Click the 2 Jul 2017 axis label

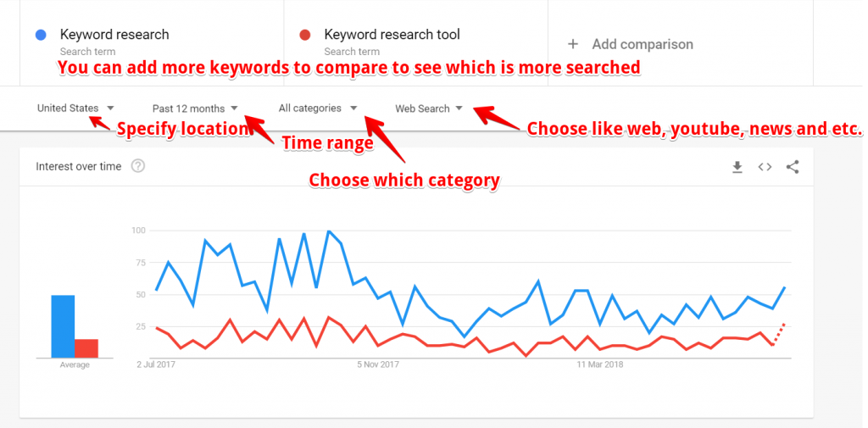[x=155, y=364]
